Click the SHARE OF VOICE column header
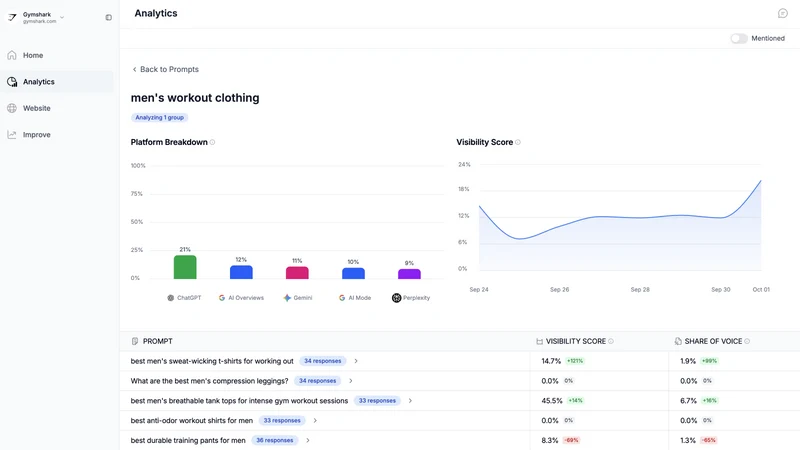This screenshot has height=450, width=800. pos(713,341)
